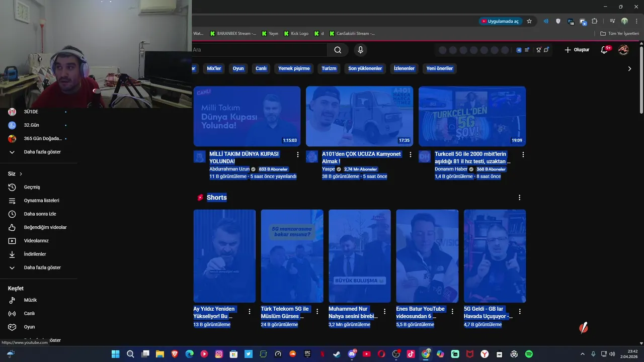Show hidden system tray icons chevron
Screen dimensions: 644x362
[583, 354]
